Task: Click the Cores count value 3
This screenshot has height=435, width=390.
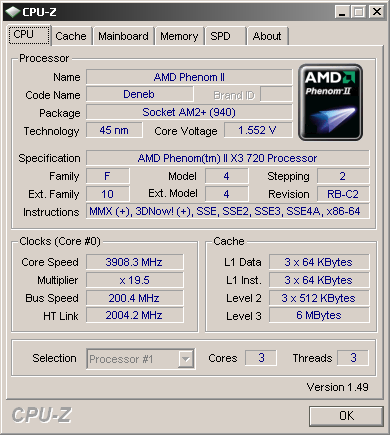Action: [x=261, y=358]
